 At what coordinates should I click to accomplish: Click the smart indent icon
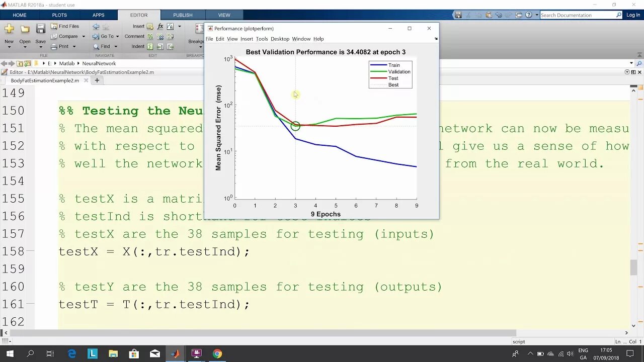pos(150,46)
